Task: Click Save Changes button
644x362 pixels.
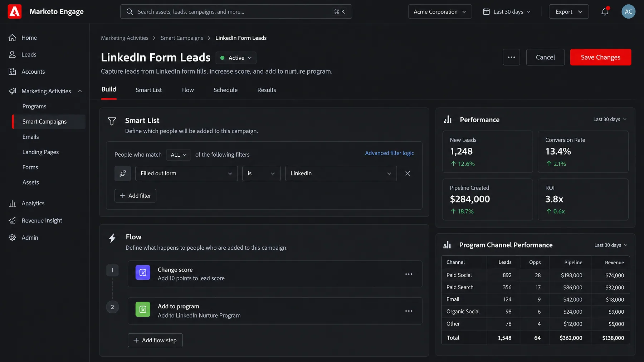Action: click(601, 57)
